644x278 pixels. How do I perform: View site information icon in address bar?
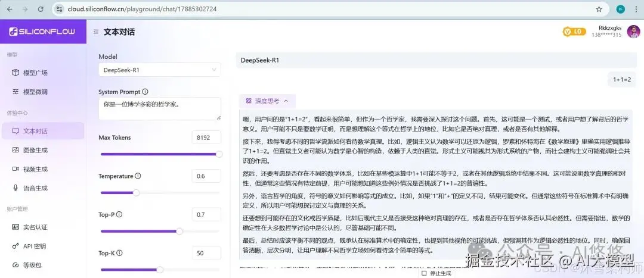tap(60, 9)
